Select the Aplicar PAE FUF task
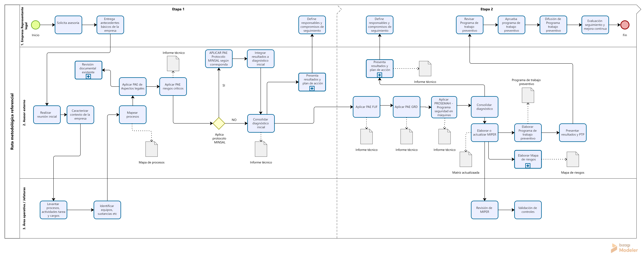The width and height of the screenshot is (644, 274). pos(367,107)
